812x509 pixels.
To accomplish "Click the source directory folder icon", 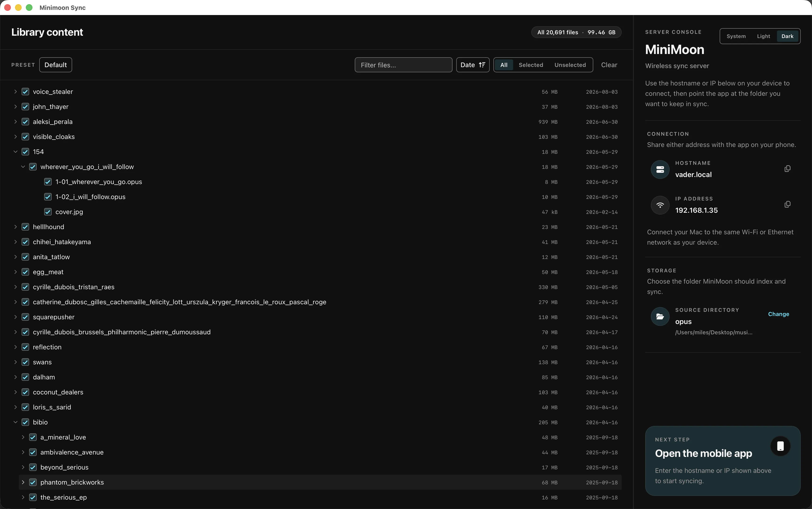I will click(x=660, y=316).
